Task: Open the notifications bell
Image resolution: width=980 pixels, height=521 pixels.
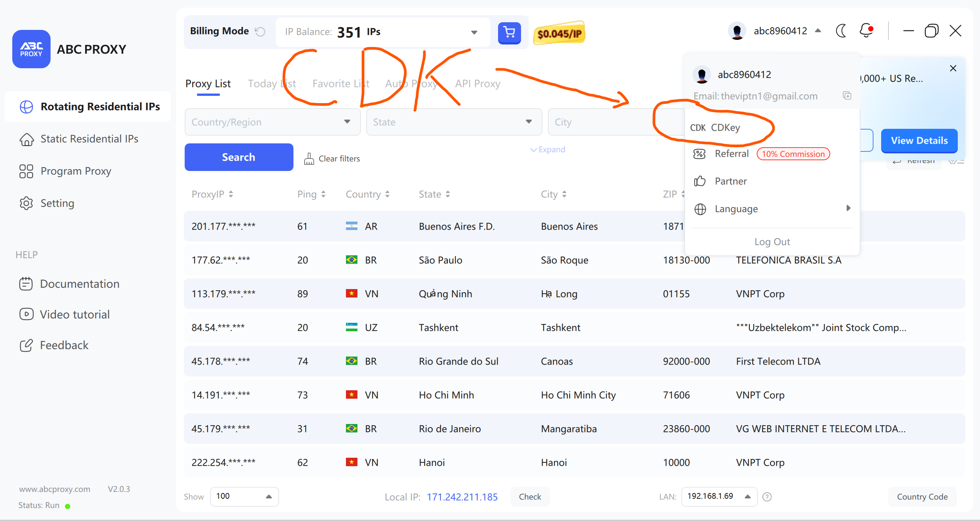Action: 866,31
